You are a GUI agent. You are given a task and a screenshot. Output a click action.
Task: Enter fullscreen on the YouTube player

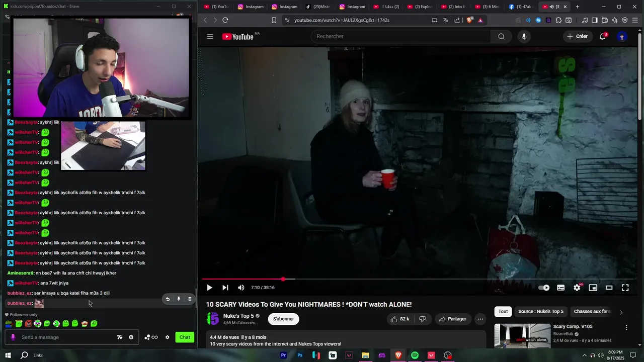625,288
